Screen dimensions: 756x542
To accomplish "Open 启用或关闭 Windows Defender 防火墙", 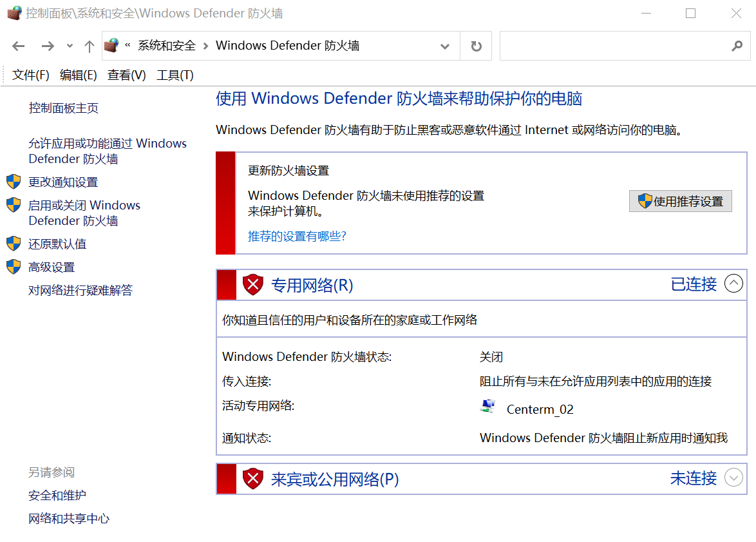I will coord(84,213).
